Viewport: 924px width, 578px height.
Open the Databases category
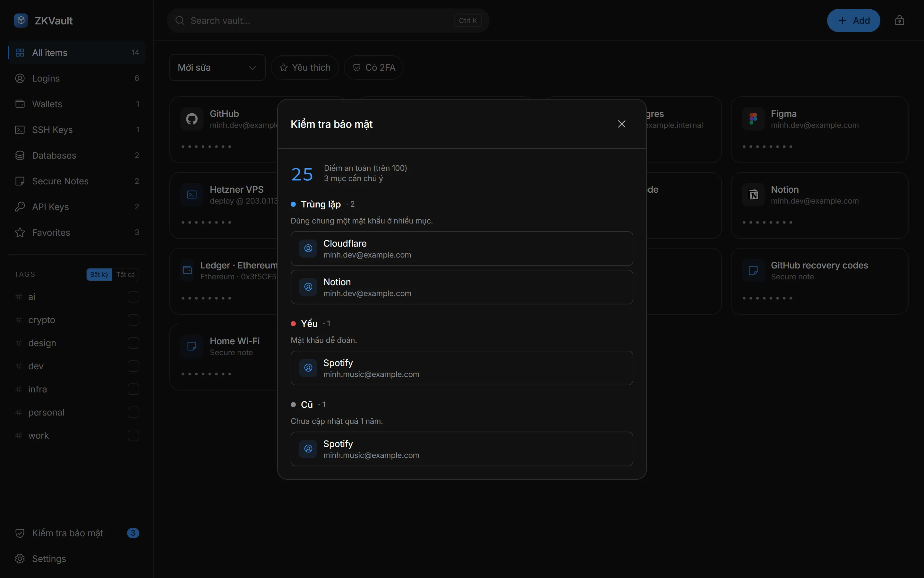[x=76, y=155]
